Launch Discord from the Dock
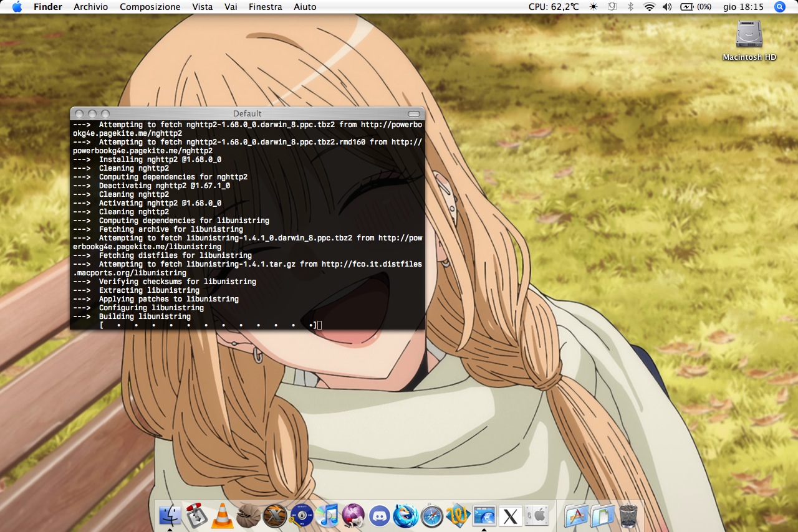This screenshot has width=798, height=532. coord(379,516)
